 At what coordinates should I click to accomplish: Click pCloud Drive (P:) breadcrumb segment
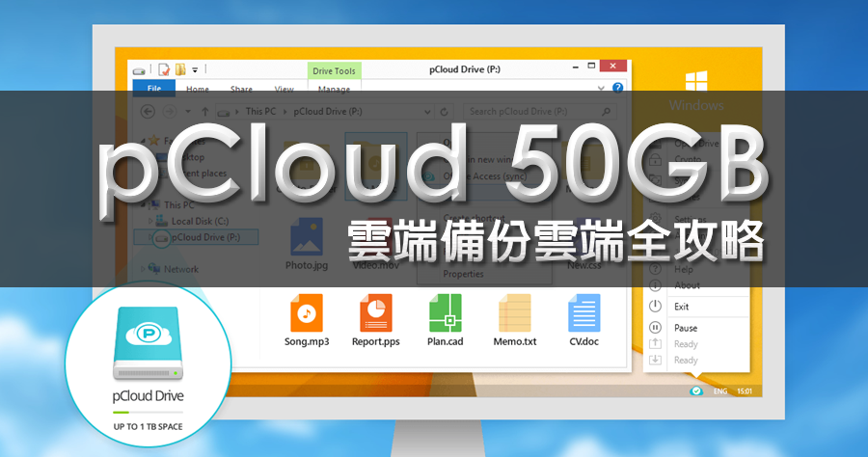[328, 111]
